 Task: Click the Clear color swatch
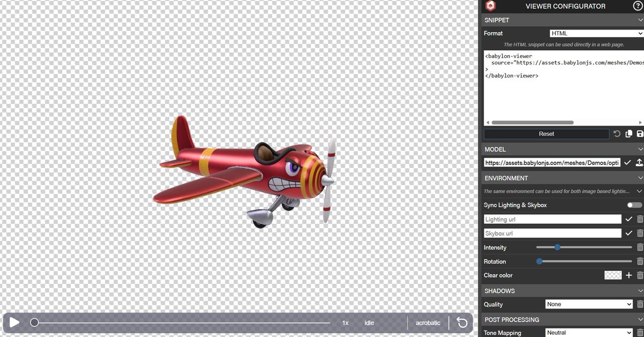pyautogui.click(x=613, y=275)
